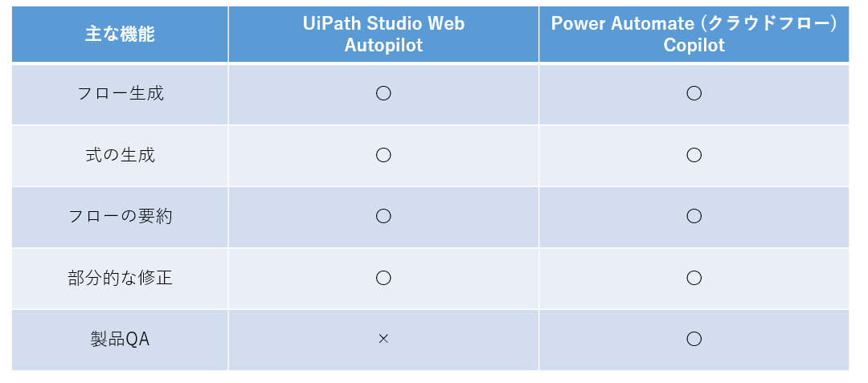The width and height of the screenshot is (868, 383).
Task: Click the Power Automate circle for 製品QA
Action: click(694, 340)
